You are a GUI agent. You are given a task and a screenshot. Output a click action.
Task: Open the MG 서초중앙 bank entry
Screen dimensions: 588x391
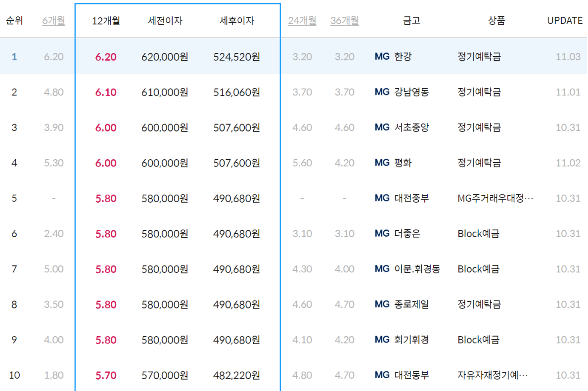pos(402,128)
